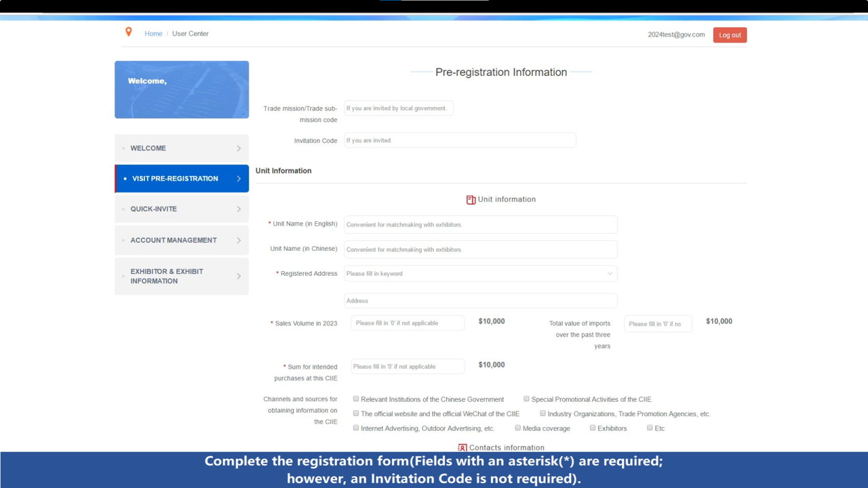This screenshot has height=488, width=868.
Task: Open the QUICK-INVITE sidebar item
Action: (182, 209)
